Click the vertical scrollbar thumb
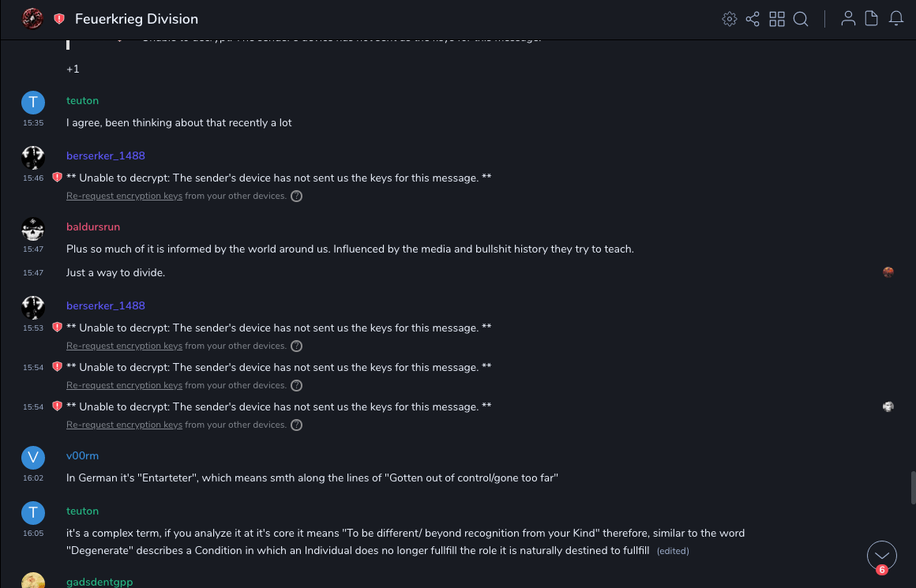This screenshot has width=916, height=588. 913,487
